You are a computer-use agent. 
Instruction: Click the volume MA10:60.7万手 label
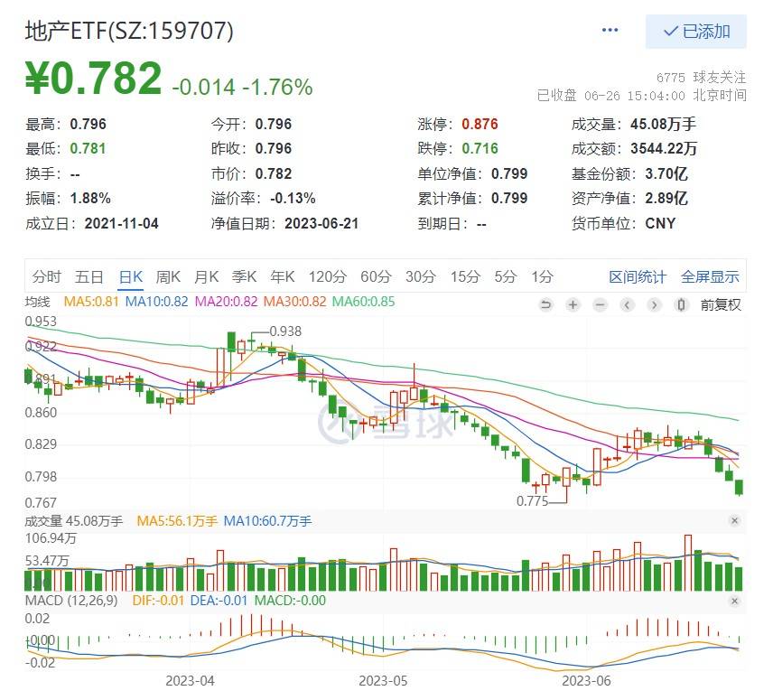pyautogui.click(x=267, y=521)
